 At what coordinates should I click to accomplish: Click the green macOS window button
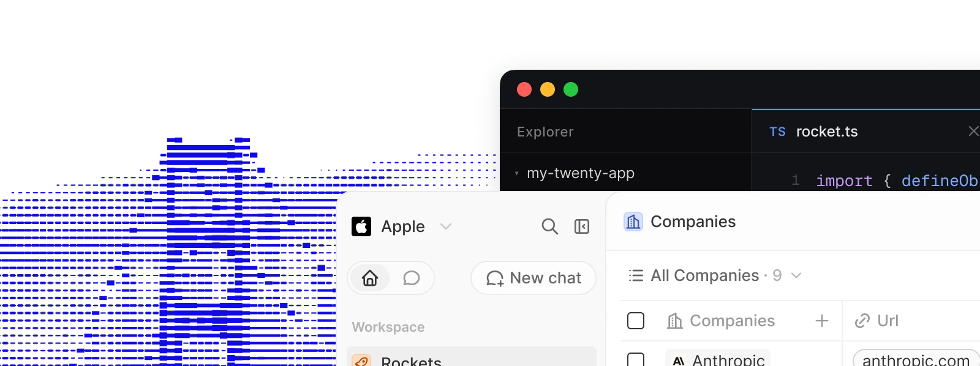(x=571, y=89)
